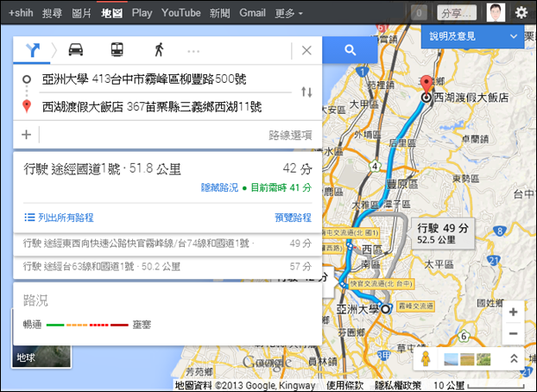Click the 行駛 49 分 map callout

pos(442,233)
